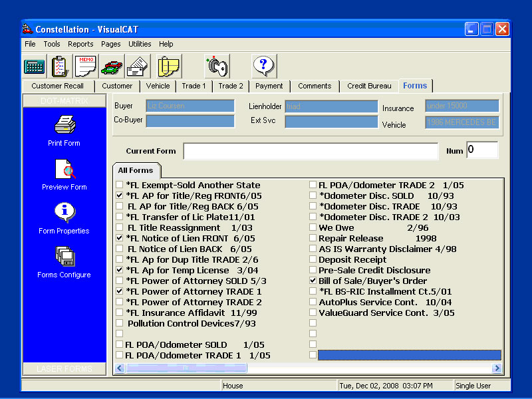Viewport: 532px width, 399px height.
Task: Click the Buyer name field
Action: [x=190, y=106]
